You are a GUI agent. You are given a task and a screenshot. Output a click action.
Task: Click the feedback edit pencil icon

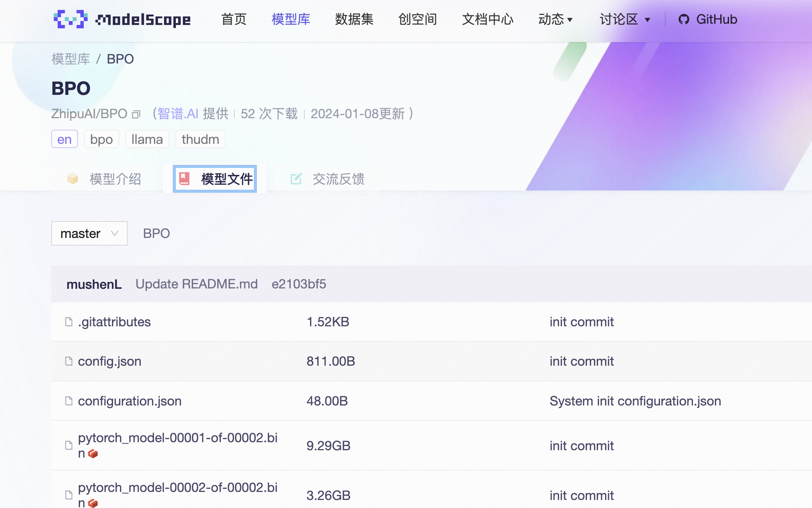296,179
